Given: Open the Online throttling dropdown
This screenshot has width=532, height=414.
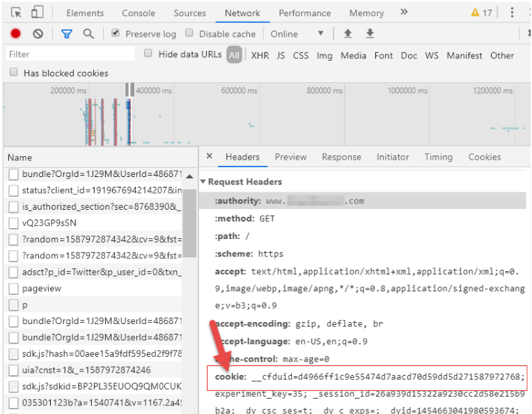Looking at the screenshot, I should coord(297,33).
